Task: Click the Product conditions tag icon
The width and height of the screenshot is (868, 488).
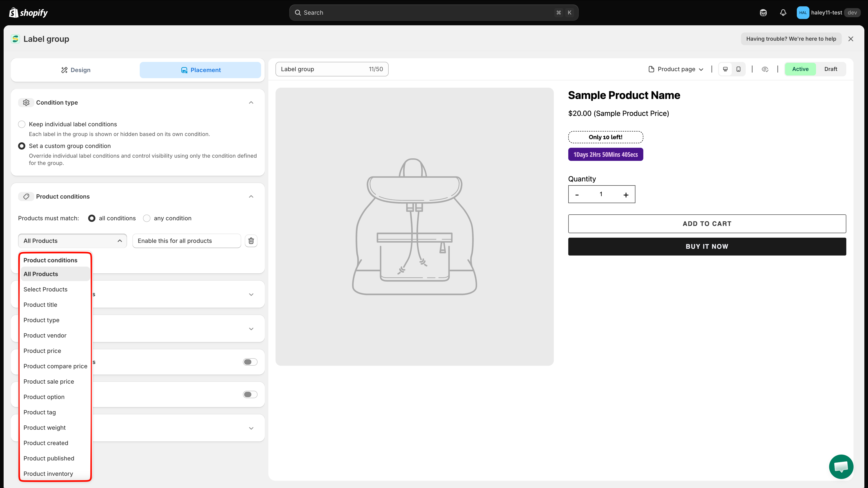Action: click(x=26, y=196)
